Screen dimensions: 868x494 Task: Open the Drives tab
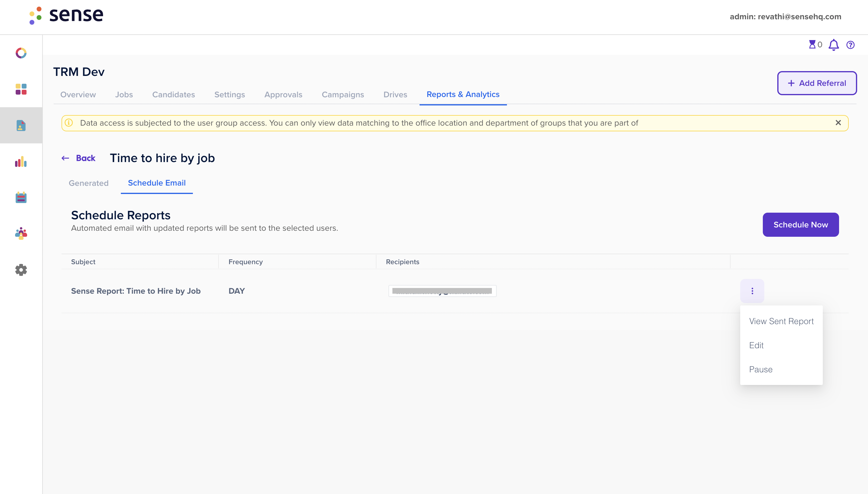click(395, 94)
